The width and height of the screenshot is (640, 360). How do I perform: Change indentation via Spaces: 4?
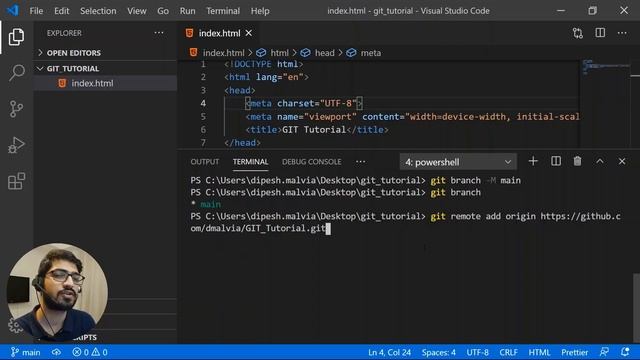439,352
